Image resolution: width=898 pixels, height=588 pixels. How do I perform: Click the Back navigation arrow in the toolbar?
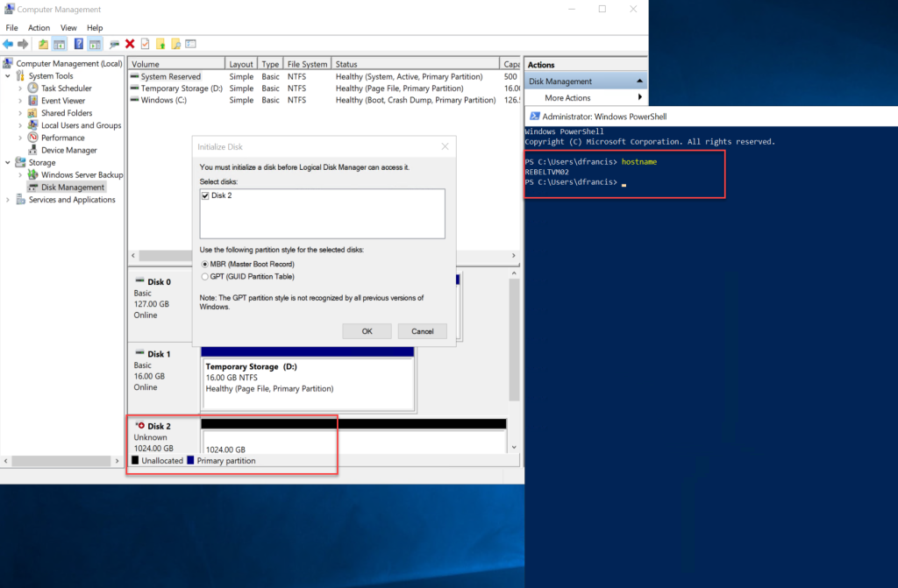point(8,44)
